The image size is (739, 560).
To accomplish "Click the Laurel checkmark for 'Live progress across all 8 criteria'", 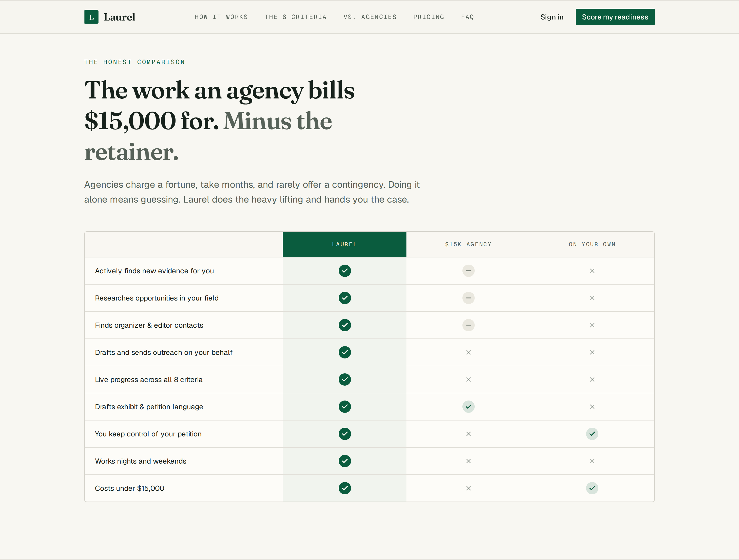I will click(344, 379).
